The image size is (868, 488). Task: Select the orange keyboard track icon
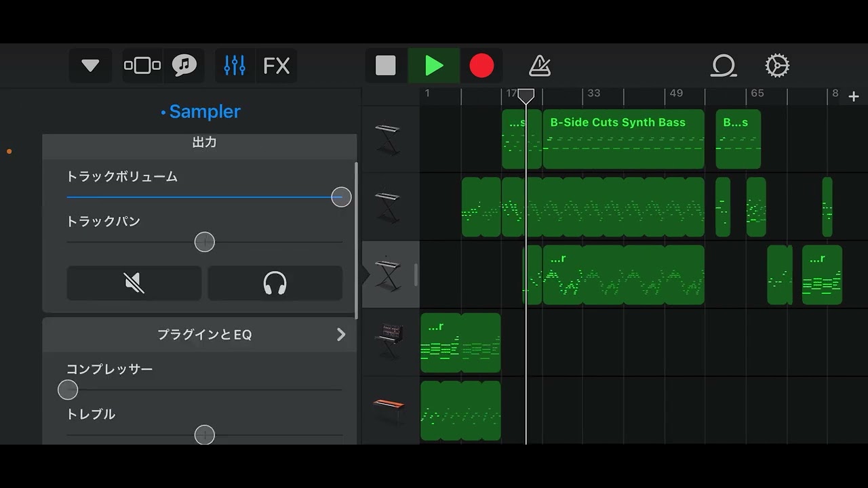[389, 410]
